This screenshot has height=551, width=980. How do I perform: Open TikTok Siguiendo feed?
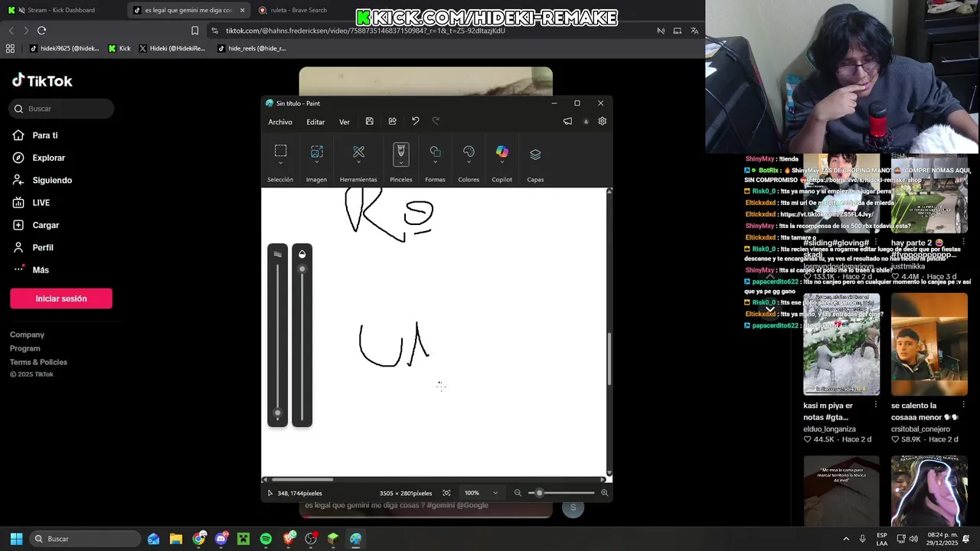click(52, 180)
